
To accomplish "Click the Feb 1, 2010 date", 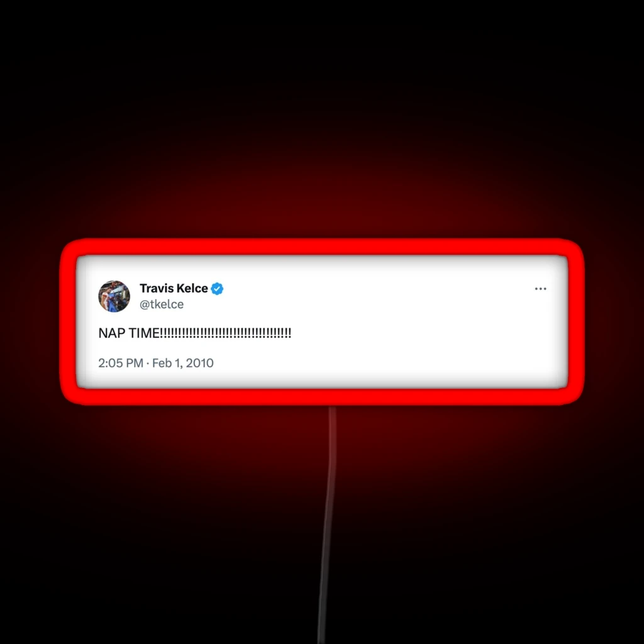I will [x=183, y=363].
